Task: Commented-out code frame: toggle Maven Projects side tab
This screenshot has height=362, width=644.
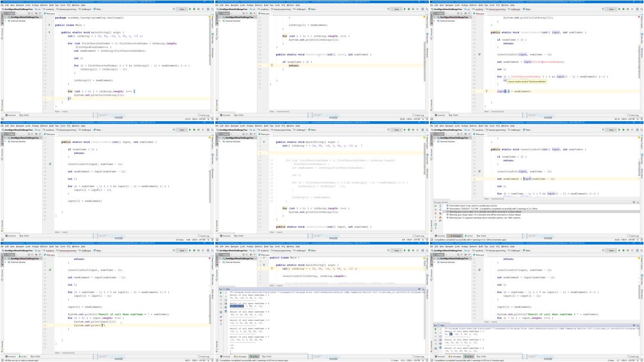Action: click(427, 142)
